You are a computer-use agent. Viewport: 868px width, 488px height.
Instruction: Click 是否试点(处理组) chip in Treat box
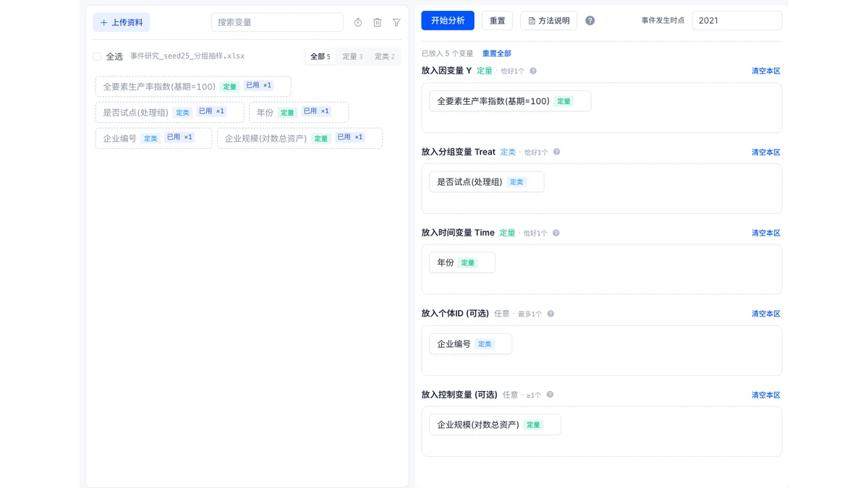[486, 181]
